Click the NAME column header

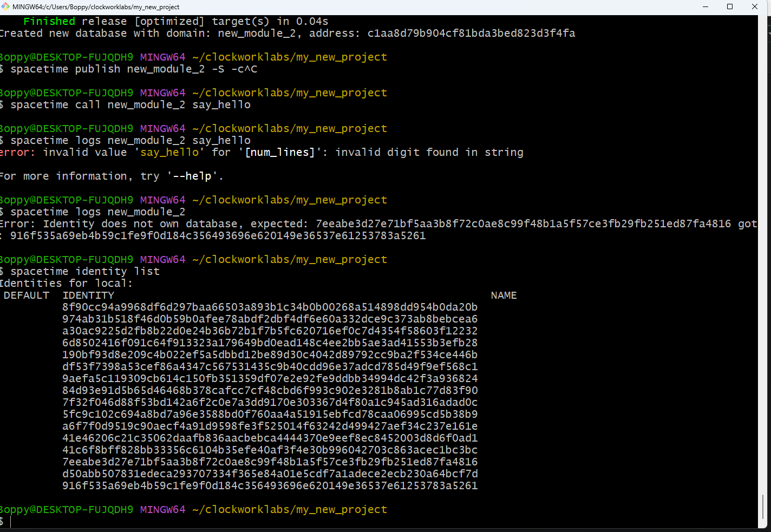(504, 295)
